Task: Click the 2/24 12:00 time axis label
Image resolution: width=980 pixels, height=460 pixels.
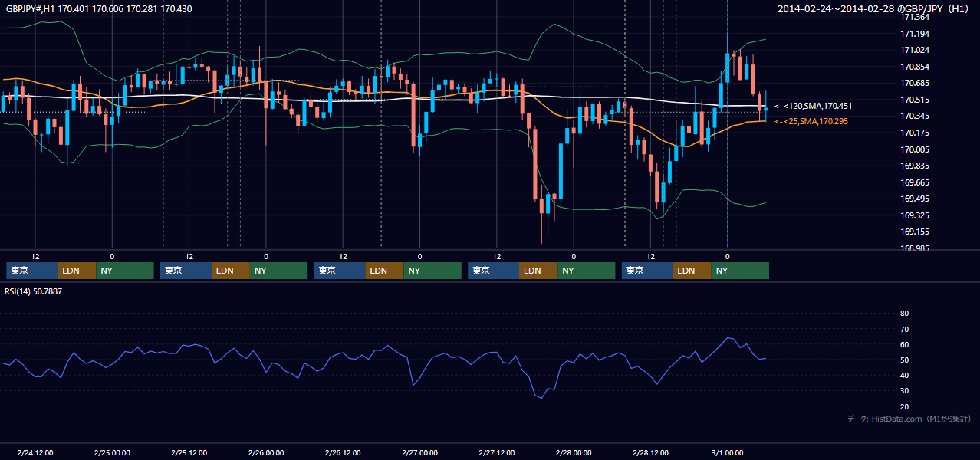Action: click(35, 453)
